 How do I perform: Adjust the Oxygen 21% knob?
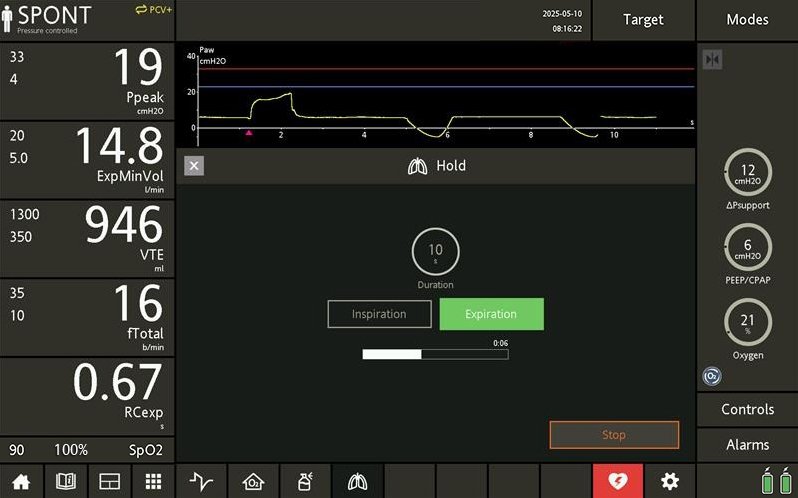748,322
